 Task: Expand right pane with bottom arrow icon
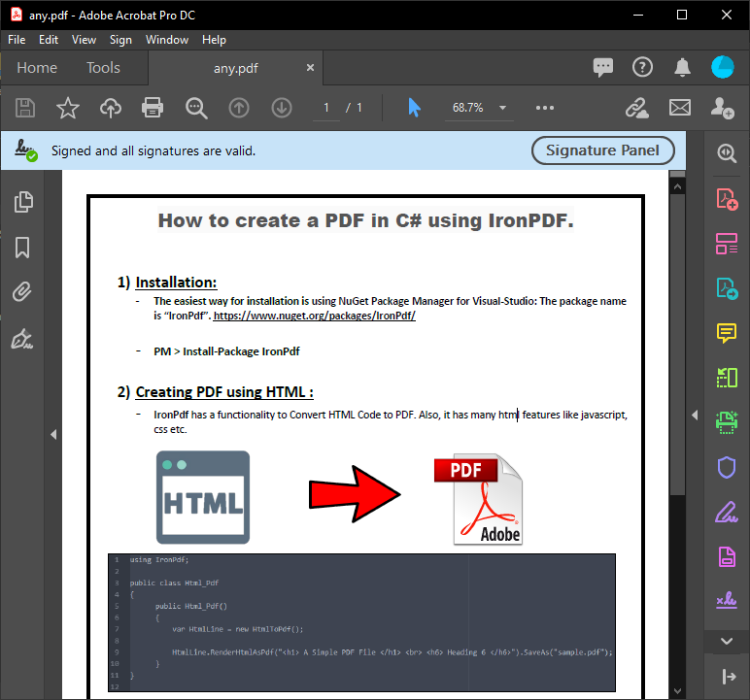tap(729, 676)
